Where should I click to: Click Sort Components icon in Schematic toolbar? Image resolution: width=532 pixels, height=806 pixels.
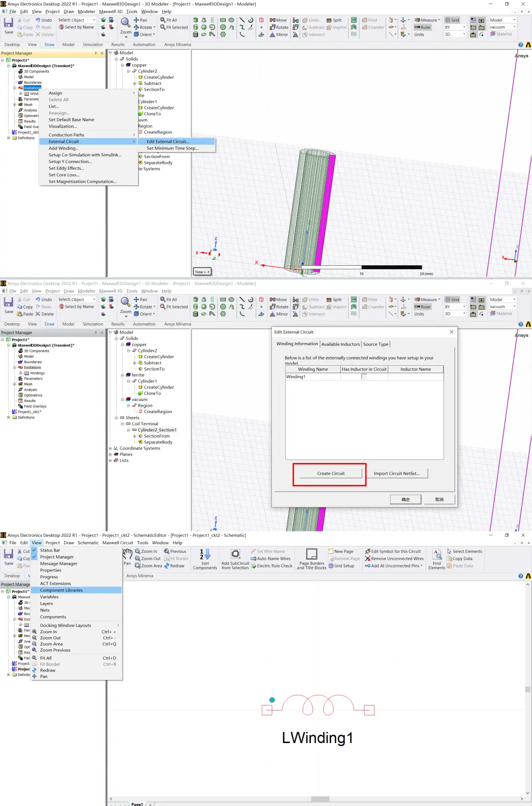point(205,559)
